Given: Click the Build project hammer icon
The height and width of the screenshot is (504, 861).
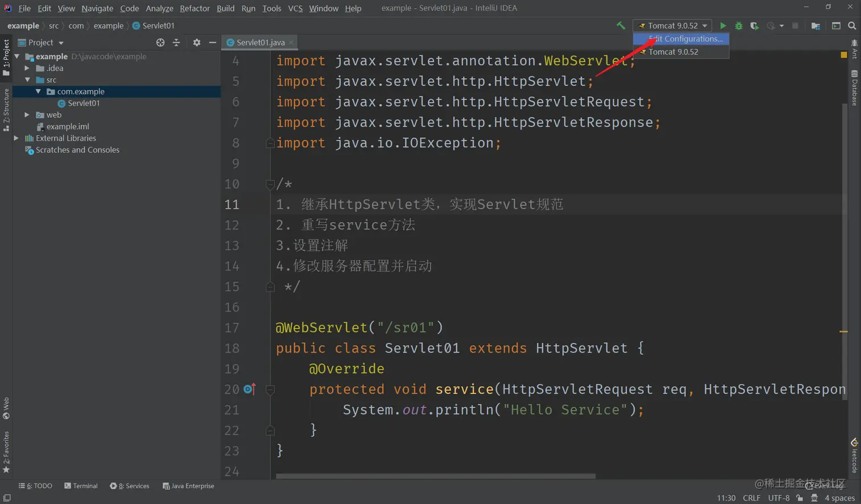Looking at the screenshot, I should click(x=621, y=26).
